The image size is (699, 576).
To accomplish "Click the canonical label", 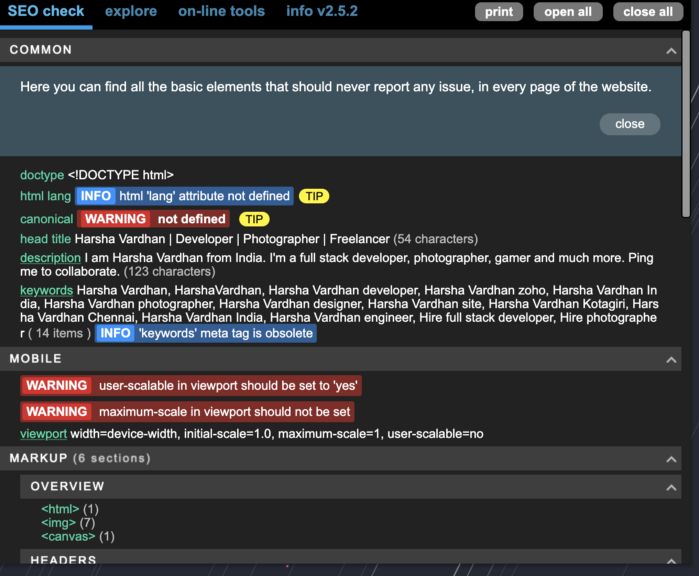I will point(46,219).
